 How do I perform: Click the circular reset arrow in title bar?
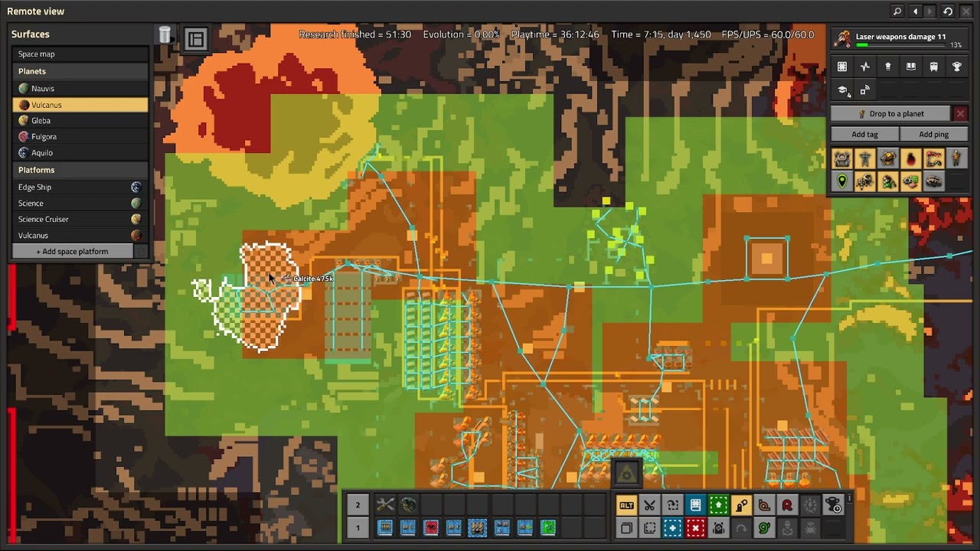(948, 11)
